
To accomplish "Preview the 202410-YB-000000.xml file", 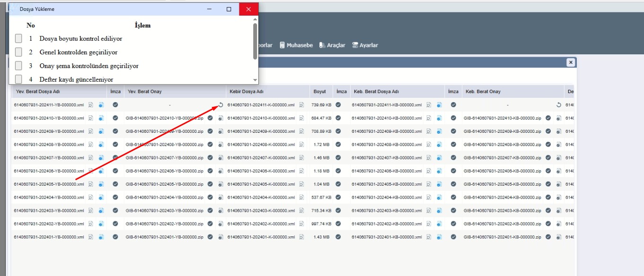I will coord(90,118).
